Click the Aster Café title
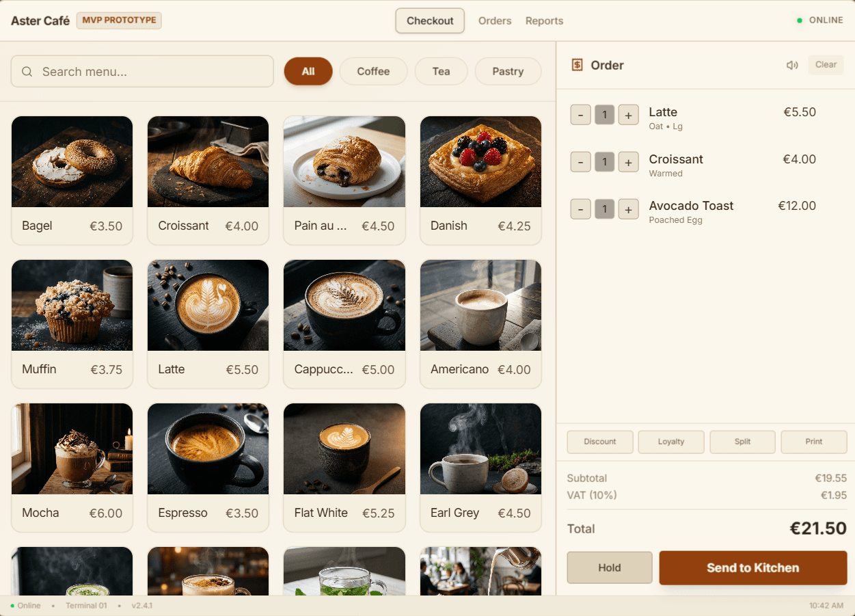855x616 pixels. click(x=40, y=21)
